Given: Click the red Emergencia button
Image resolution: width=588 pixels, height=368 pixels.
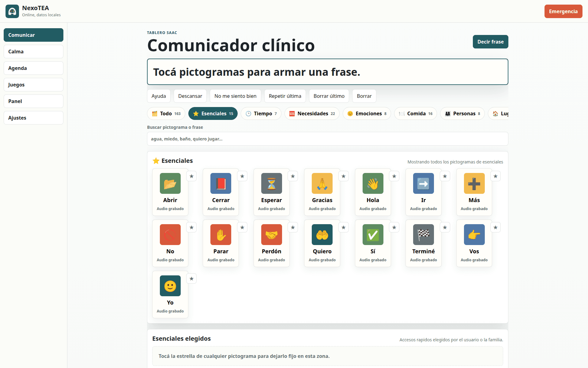Looking at the screenshot, I should pyautogui.click(x=563, y=11).
